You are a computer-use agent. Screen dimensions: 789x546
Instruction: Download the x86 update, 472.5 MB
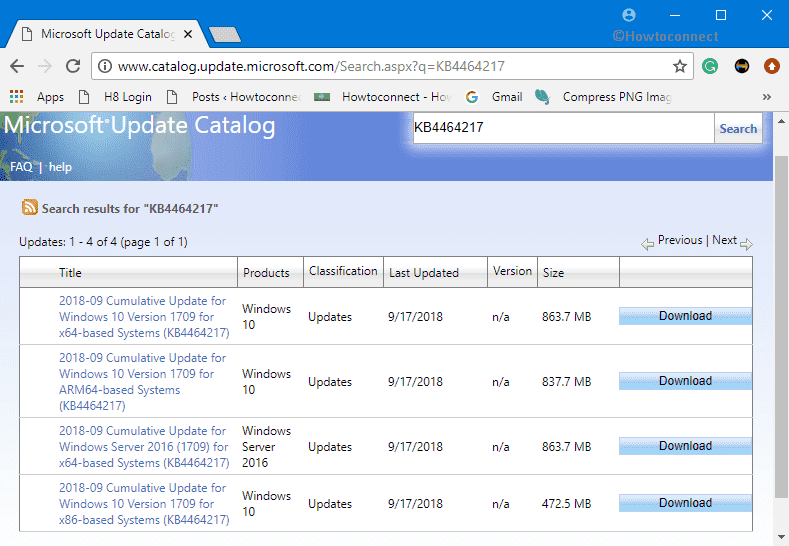point(685,502)
